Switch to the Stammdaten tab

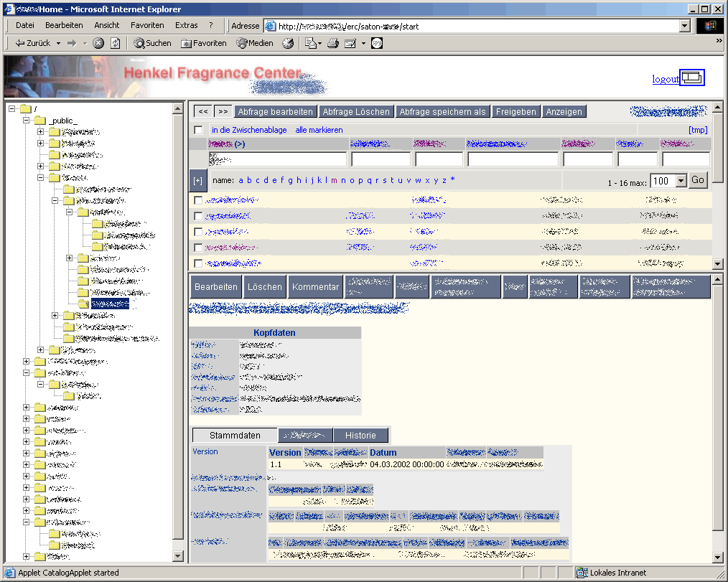tap(235, 436)
